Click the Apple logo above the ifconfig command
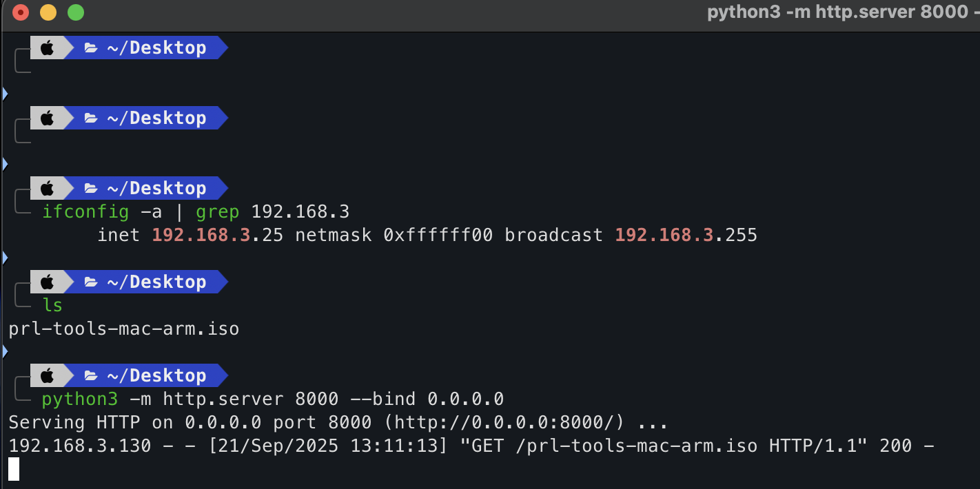 click(47, 188)
